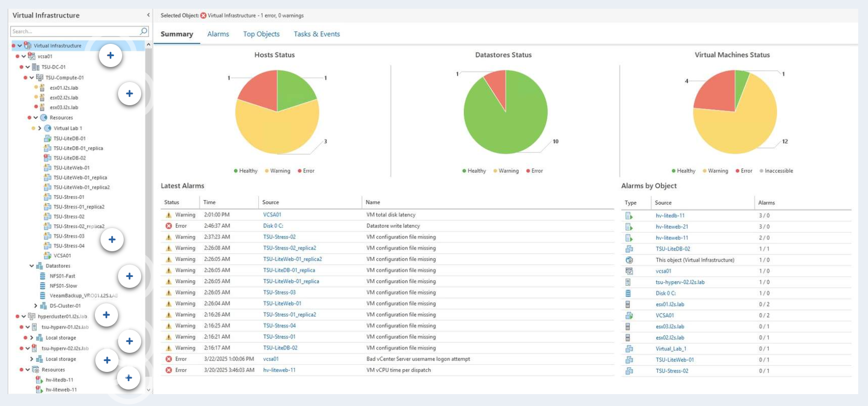Click into the tree Search input field
This screenshot has width=868, height=406.
click(75, 31)
